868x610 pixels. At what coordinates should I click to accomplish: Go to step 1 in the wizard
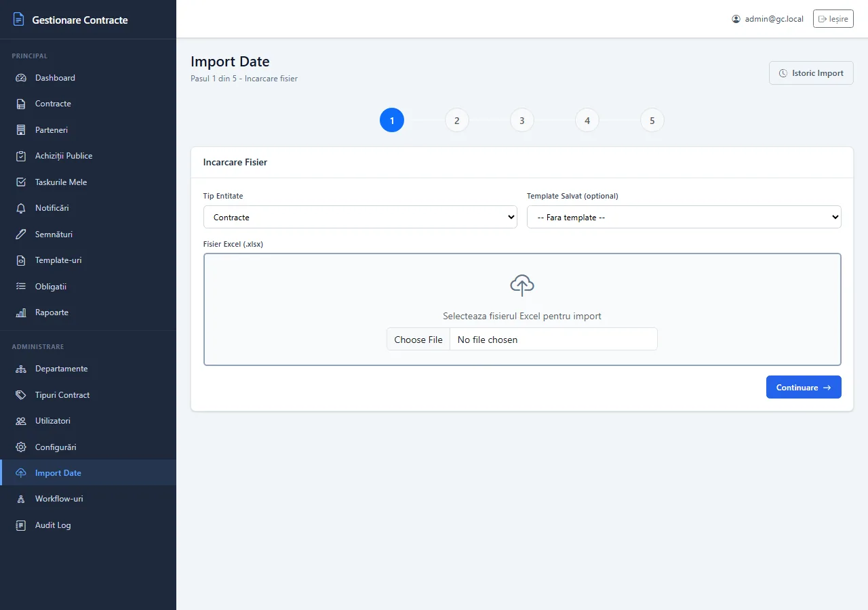point(392,121)
